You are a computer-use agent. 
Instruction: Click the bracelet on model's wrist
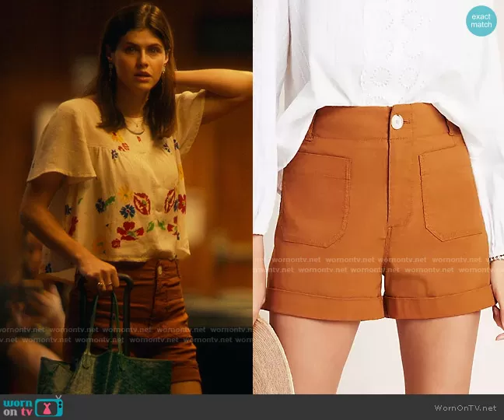point(495,257)
